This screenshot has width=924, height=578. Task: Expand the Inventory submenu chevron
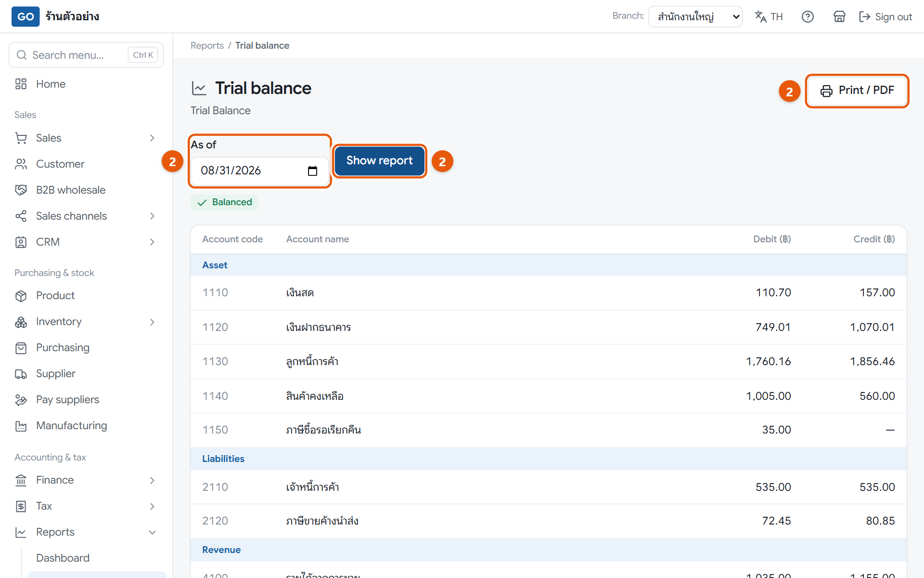152,322
